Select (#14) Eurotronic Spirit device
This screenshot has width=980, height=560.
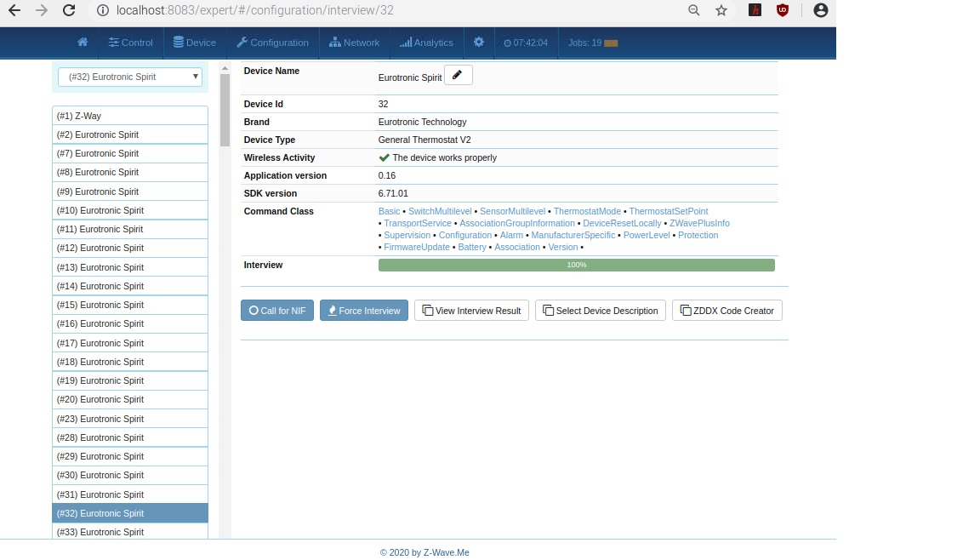(x=130, y=286)
